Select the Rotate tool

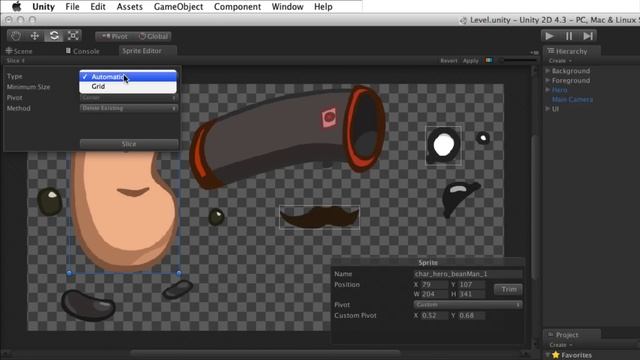tap(54, 36)
